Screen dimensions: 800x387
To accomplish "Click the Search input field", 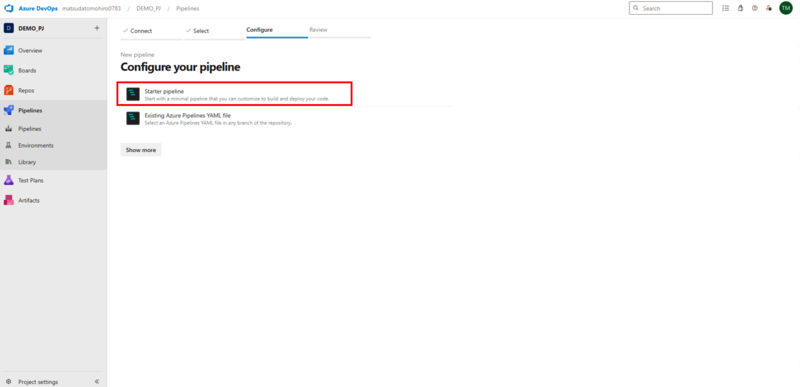I will pos(670,8).
